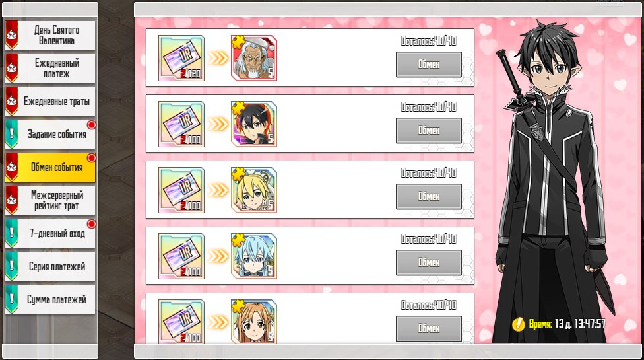Open Межсерверный рейтинг трат tab

point(50,201)
